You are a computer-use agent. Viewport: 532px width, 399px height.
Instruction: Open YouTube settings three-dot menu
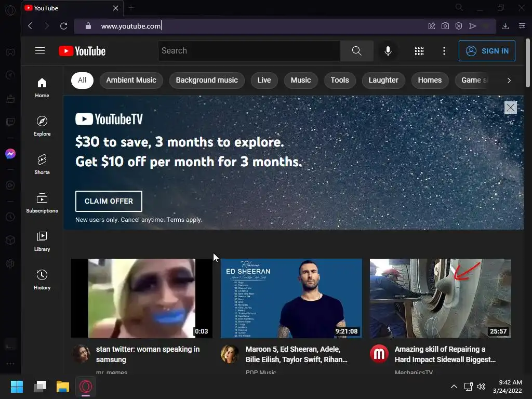click(x=444, y=51)
